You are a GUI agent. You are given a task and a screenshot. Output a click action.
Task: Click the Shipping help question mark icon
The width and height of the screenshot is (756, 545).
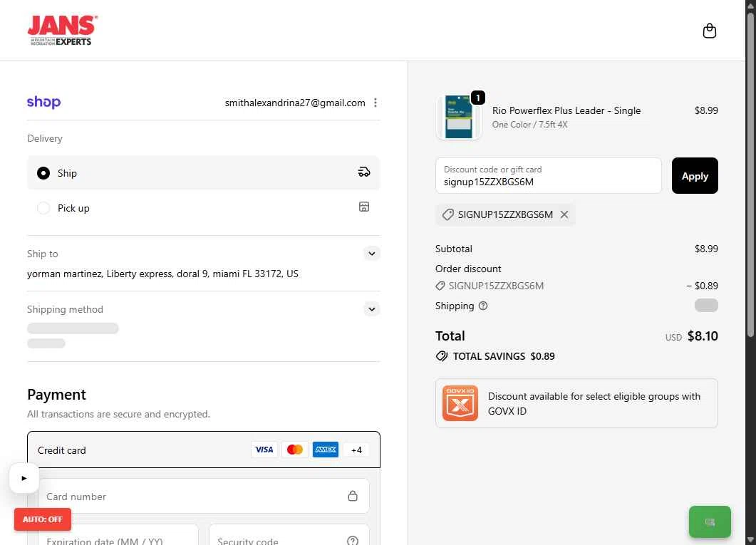tap(482, 306)
